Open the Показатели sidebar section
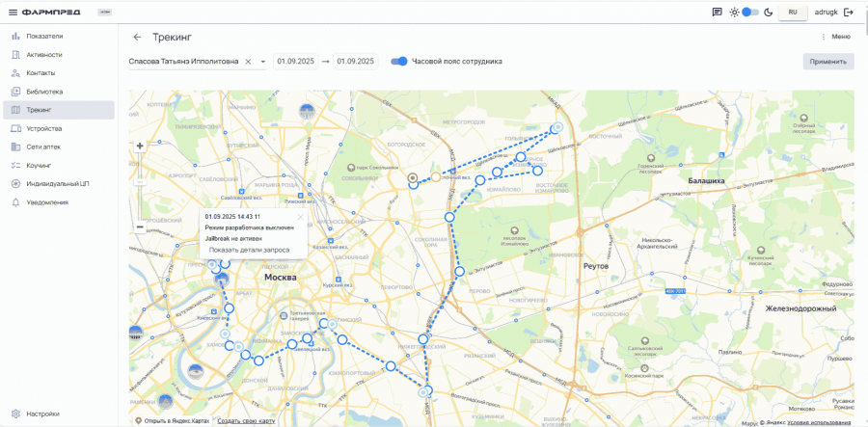Screen dimensions: 868x427 coord(44,37)
